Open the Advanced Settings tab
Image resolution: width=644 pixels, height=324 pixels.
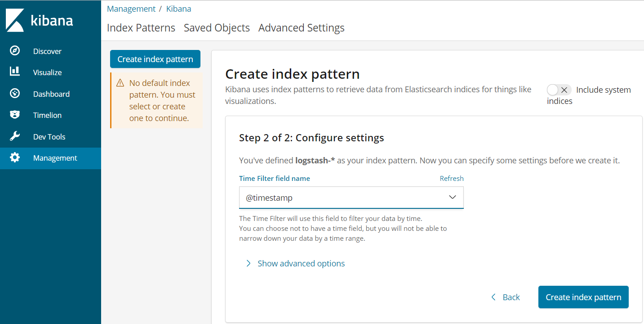(x=301, y=28)
